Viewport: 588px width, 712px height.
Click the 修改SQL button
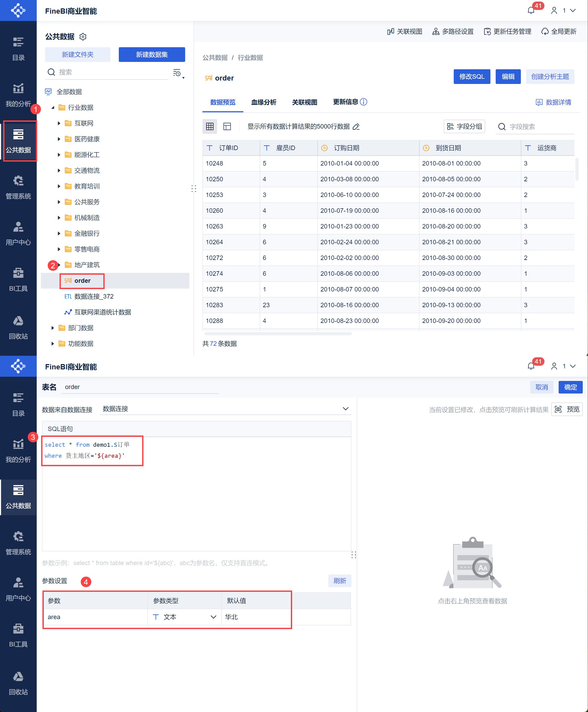(472, 77)
